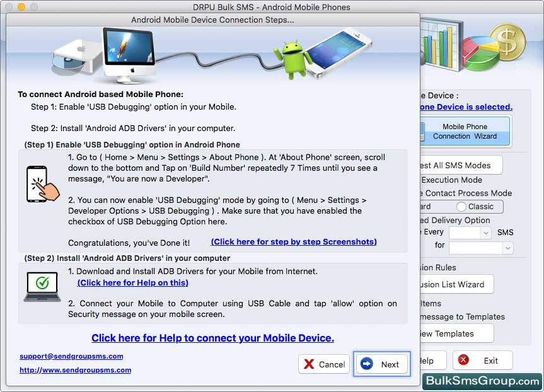Click the bar chart graphic in main window
Screen dimensions: 544x392
click(x=441, y=44)
